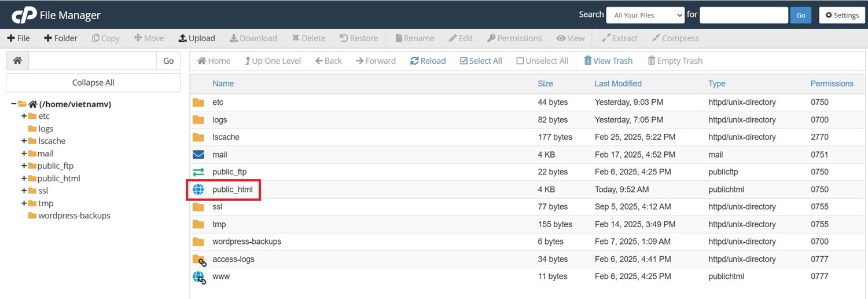
Task: Expand the mail folder in tree
Action: 24,154
